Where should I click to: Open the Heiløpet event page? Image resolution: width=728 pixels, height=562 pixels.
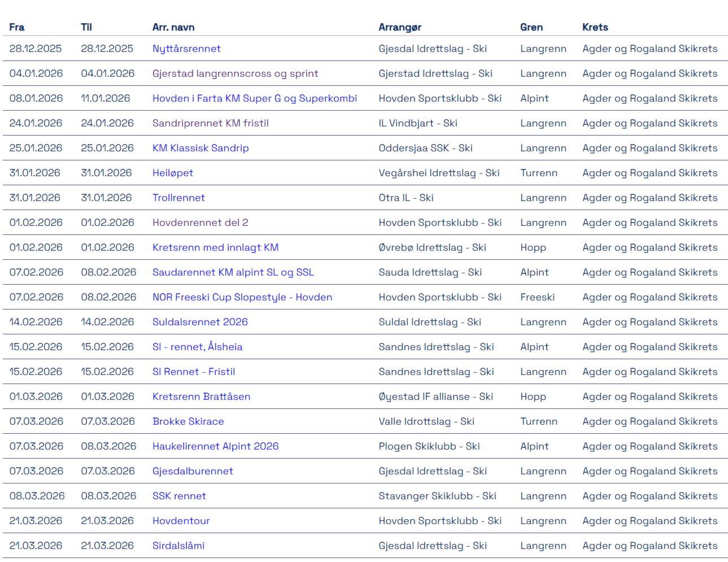pos(172,173)
